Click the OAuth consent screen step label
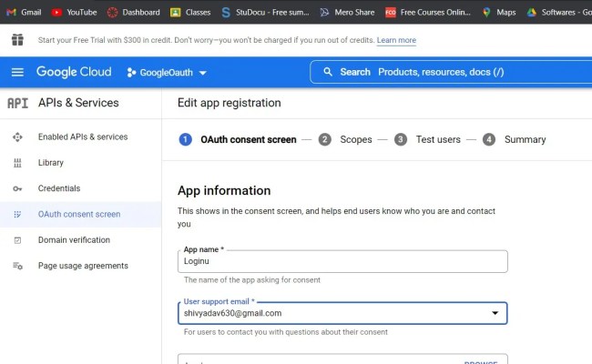Viewport: 592px width, 364px height. (x=249, y=139)
